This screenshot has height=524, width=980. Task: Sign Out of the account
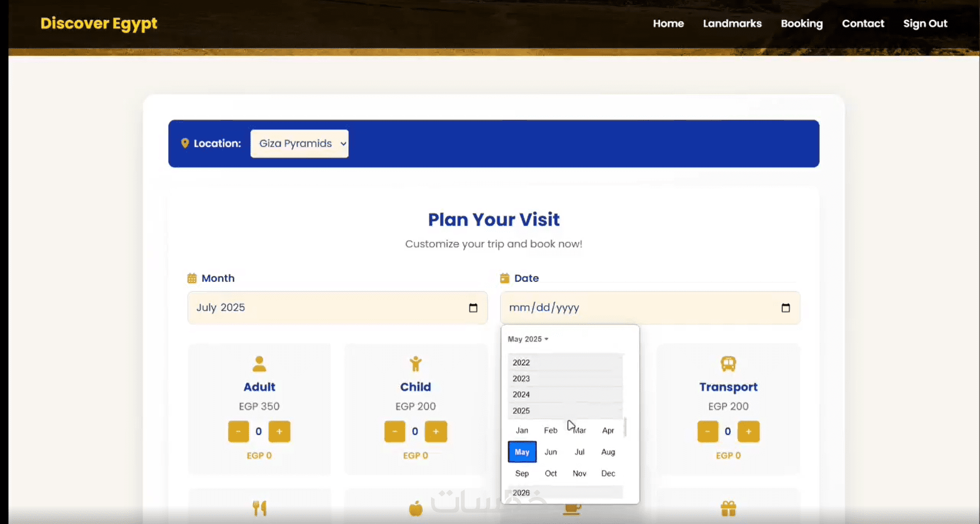tap(925, 23)
